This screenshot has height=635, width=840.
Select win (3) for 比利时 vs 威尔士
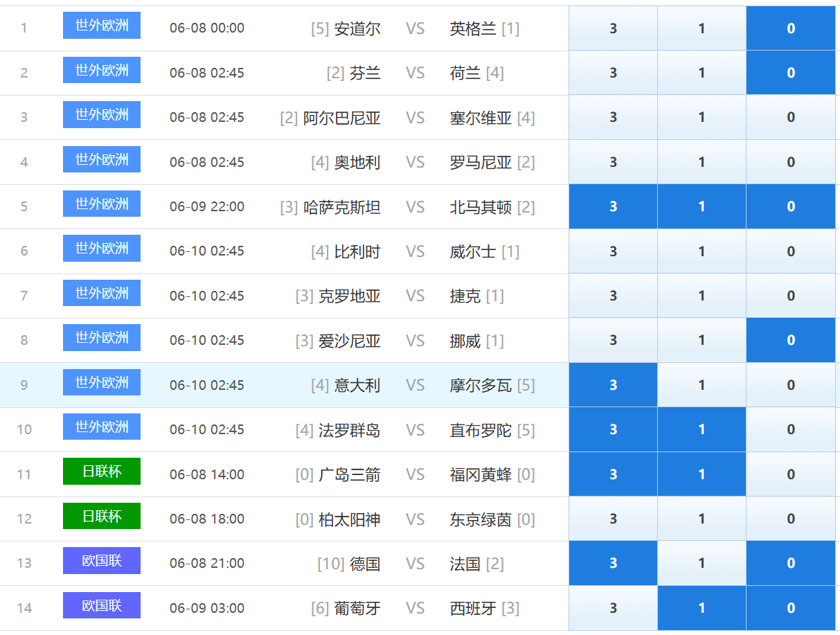point(613,251)
